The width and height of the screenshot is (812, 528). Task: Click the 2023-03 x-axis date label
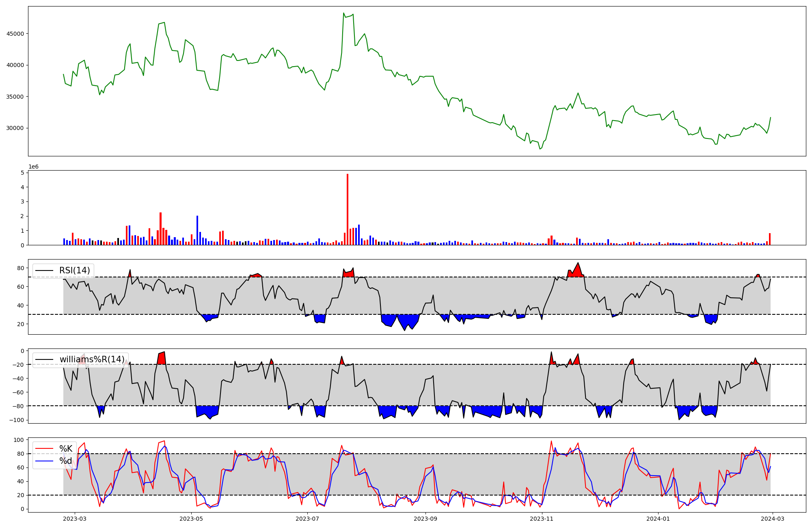click(x=75, y=519)
